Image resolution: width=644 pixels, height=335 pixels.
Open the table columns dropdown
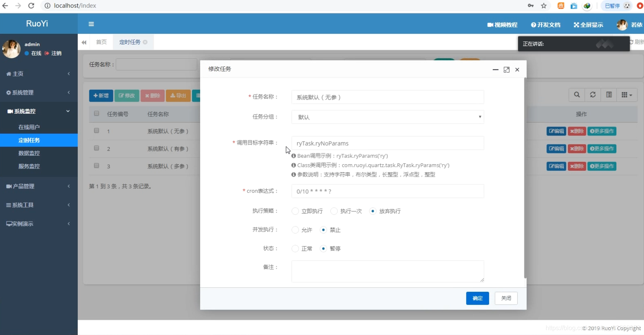[627, 95]
